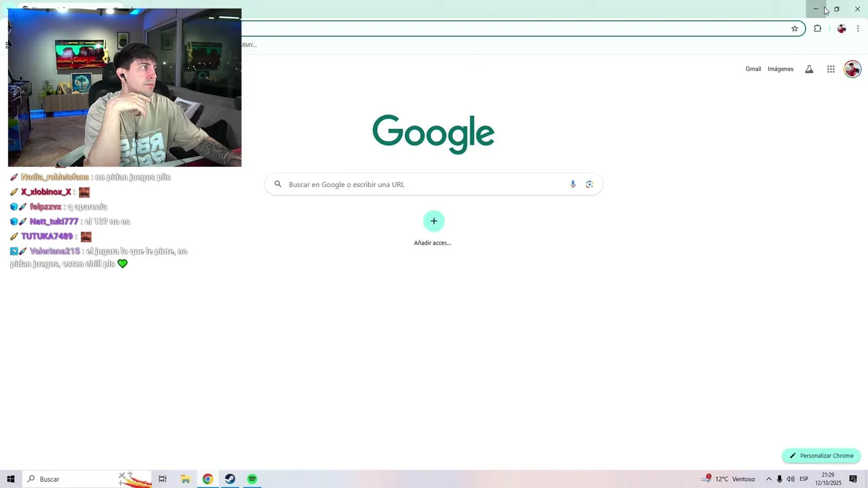
Task: Click the Google logo
Action: 433,134
